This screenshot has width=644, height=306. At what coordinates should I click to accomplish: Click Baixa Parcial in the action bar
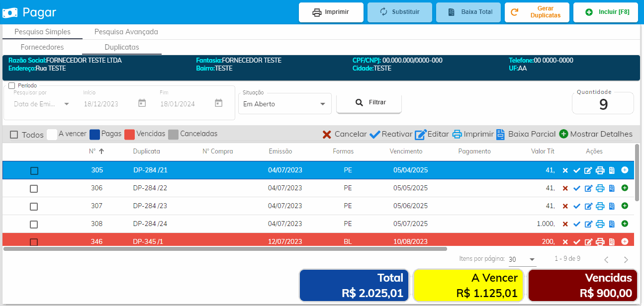(526, 134)
